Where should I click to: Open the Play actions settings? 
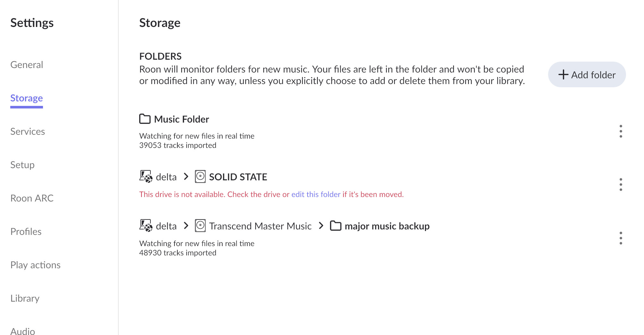35,265
